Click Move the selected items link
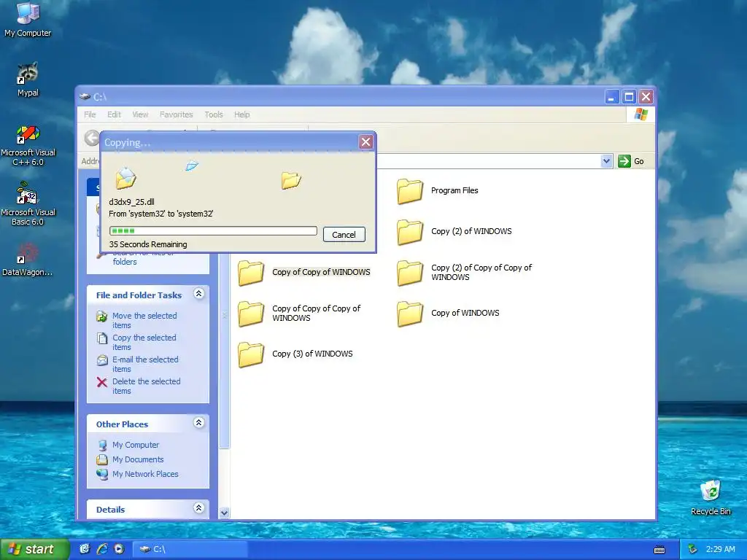This screenshot has width=747, height=560. pyautogui.click(x=144, y=321)
